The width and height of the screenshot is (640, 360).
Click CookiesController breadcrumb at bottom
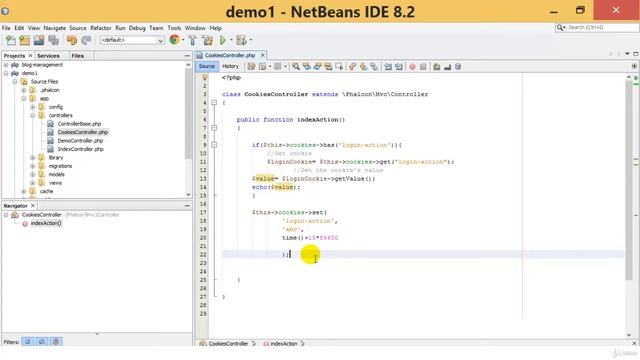tap(228, 344)
